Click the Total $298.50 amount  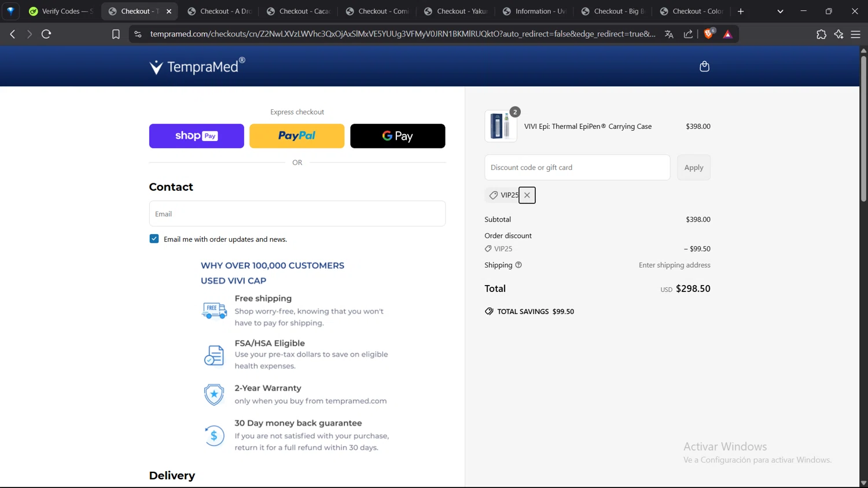point(693,289)
